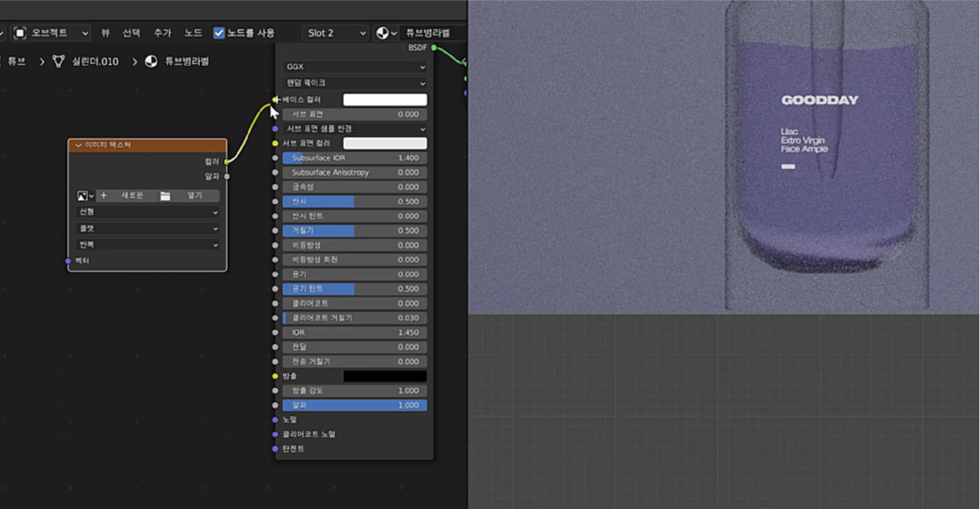
Task: Click the 방출 yellow input socket
Action: (x=275, y=376)
